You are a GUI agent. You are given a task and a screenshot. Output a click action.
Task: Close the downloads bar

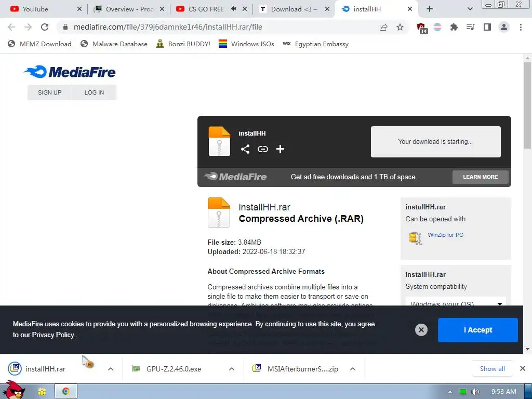523,368
